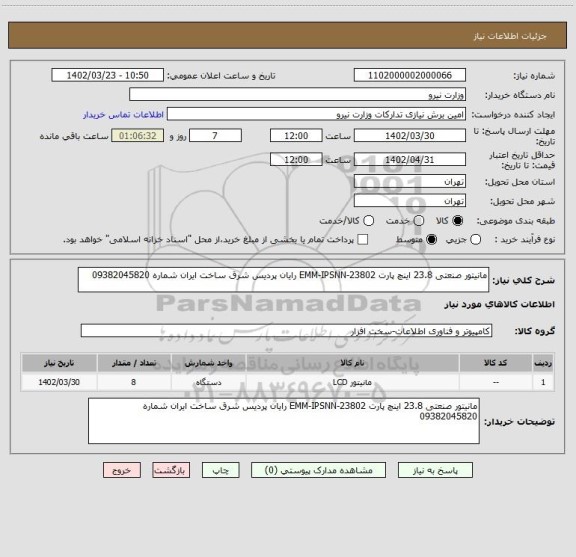Toggle the اسناد خزانه اسلامی payment checkbox

(x=363, y=240)
